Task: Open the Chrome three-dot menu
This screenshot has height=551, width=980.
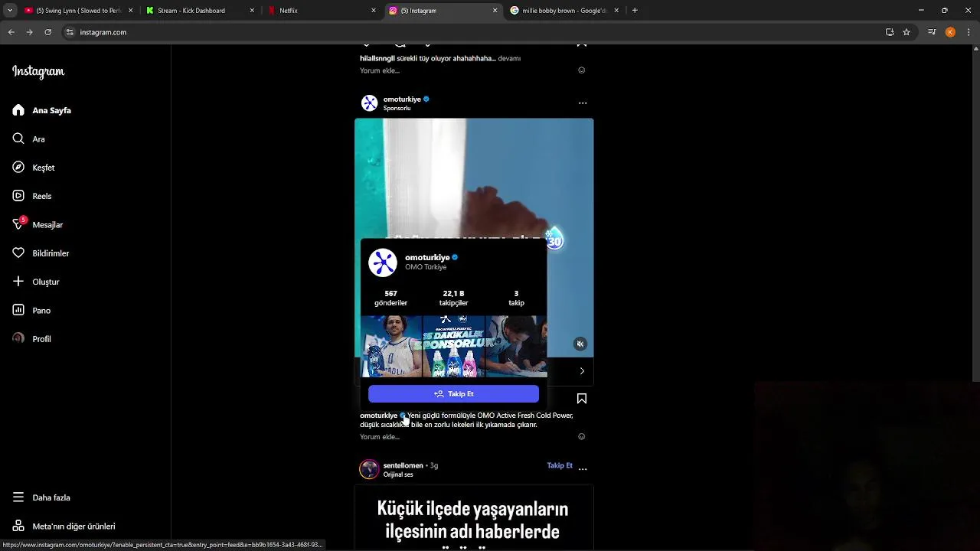Action: [x=969, y=32]
